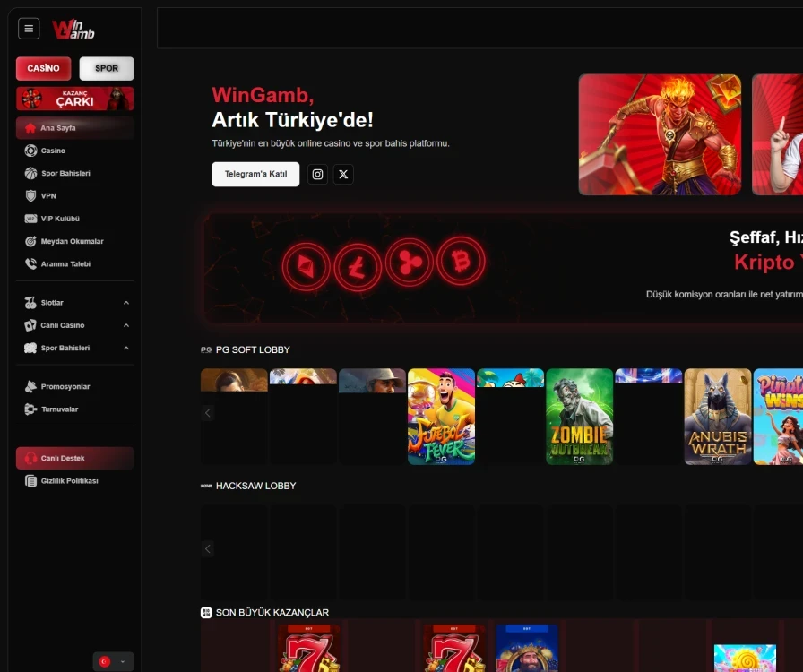803x672 pixels.
Task: Click the Son Büyük Kazançlar icon
Action: [206, 613]
